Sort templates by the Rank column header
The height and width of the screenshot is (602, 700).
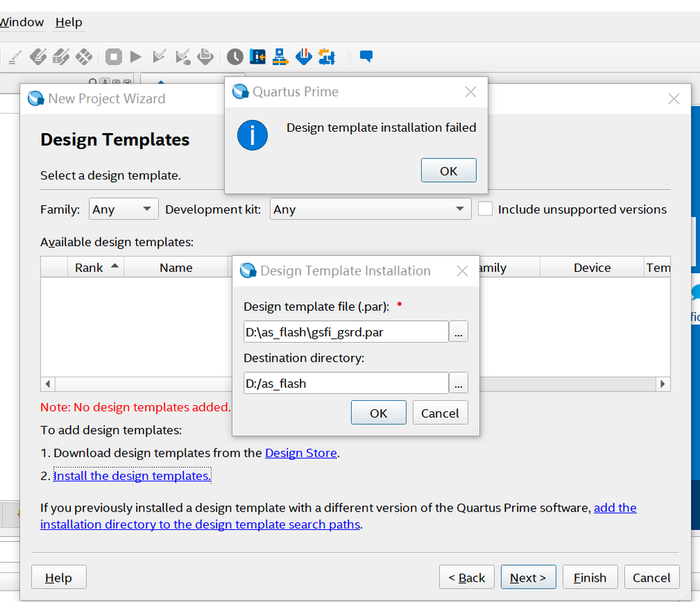[89, 268]
